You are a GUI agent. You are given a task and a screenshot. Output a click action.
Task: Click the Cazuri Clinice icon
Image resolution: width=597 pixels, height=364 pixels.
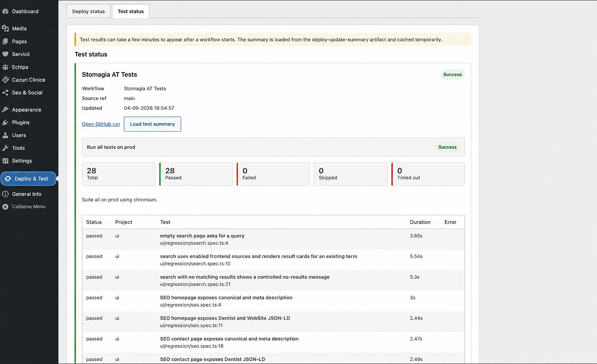(x=5, y=80)
